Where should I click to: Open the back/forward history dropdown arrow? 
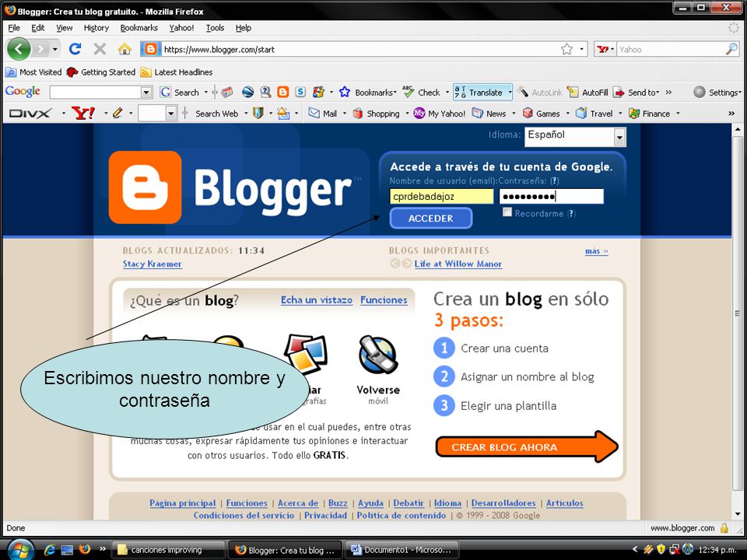(x=55, y=49)
